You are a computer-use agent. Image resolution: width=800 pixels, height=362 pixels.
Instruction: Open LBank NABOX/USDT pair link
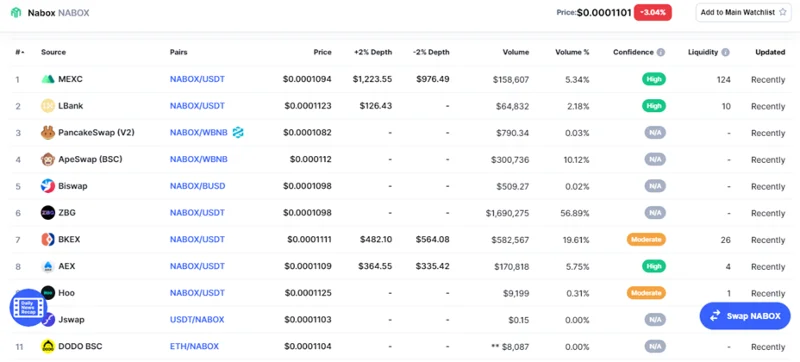point(197,106)
